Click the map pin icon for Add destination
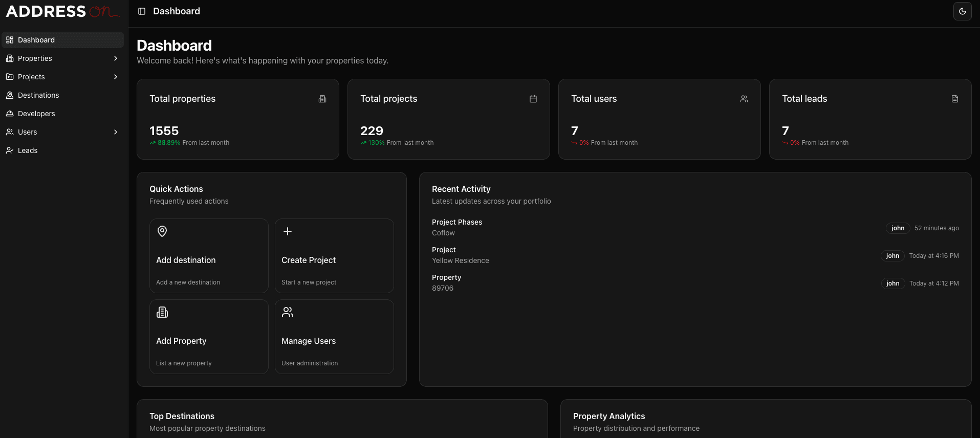The width and height of the screenshot is (980, 438). tap(162, 231)
